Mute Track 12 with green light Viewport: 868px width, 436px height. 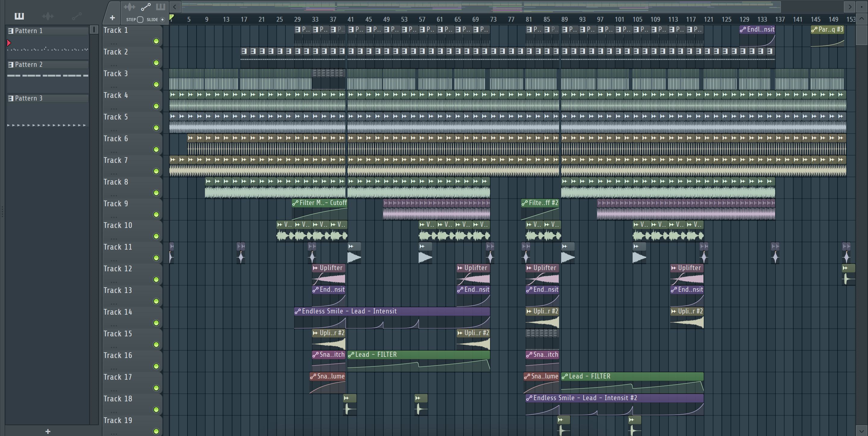tap(156, 279)
